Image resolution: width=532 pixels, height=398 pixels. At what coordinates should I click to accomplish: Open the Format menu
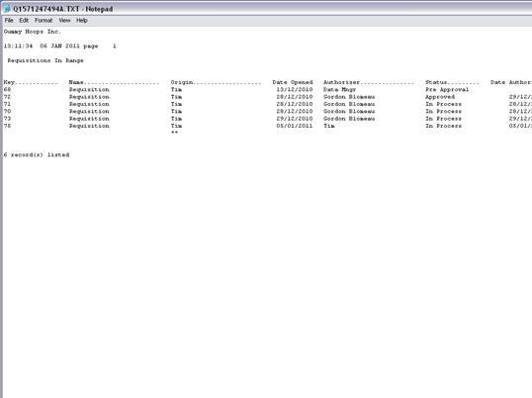(44, 21)
